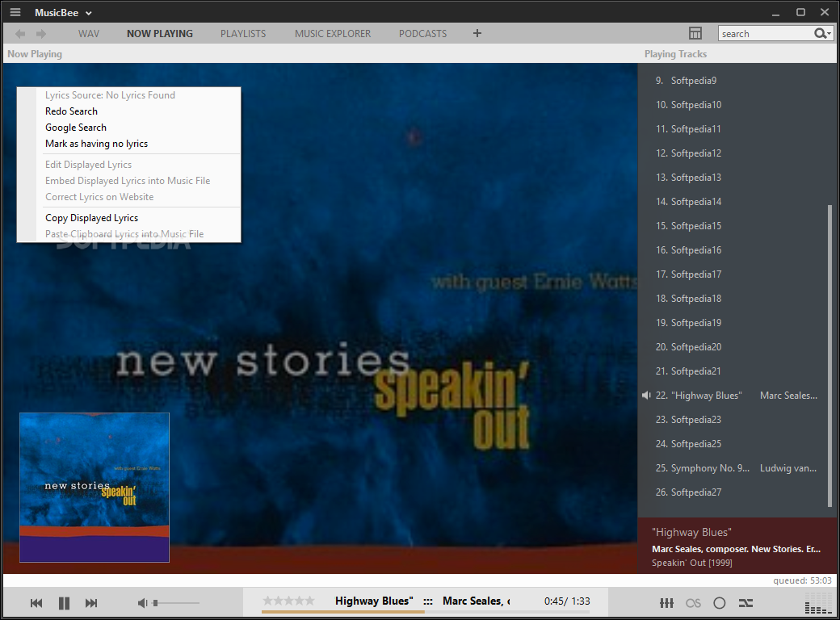This screenshot has width=840, height=620.
Task: Open the panel layout icon
Action: pyautogui.click(x=695, y=33)
